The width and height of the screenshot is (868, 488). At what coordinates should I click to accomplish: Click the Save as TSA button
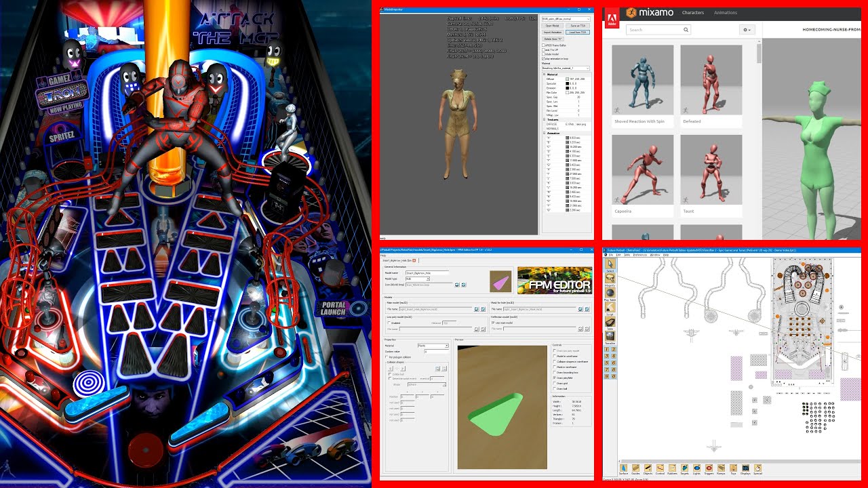pyautogui.click(x=578, y=26)
